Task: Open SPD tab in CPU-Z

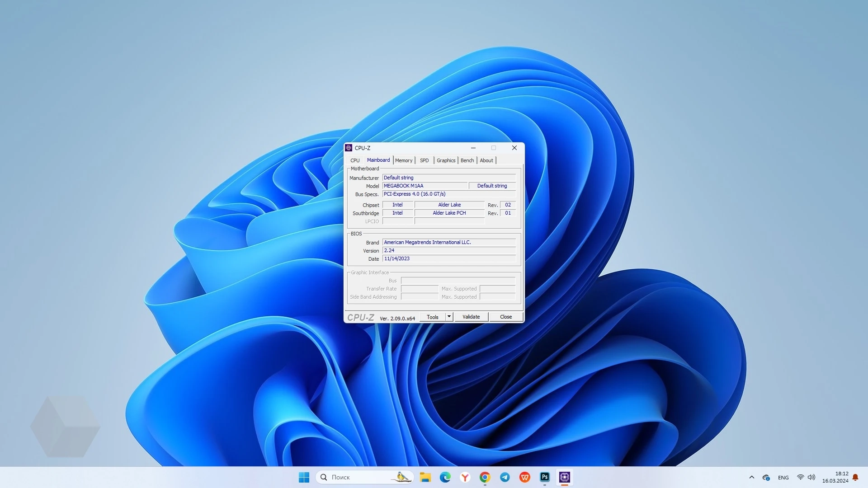Action: tap(425, 160)
